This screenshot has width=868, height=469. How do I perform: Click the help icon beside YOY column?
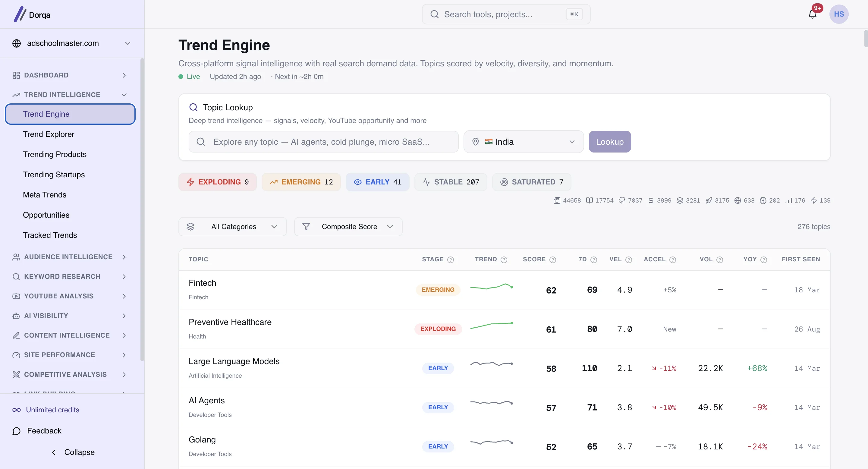coord(763,260)
